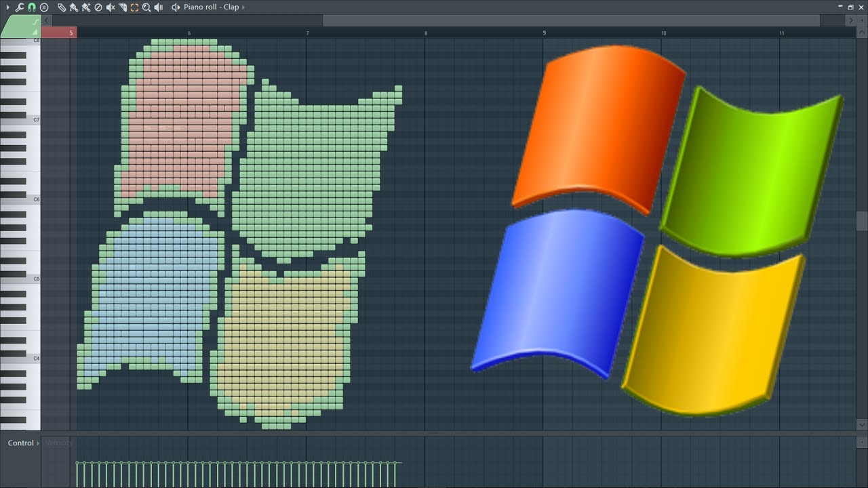Open the piano roll options menu arrow

(x=8, y=7)
